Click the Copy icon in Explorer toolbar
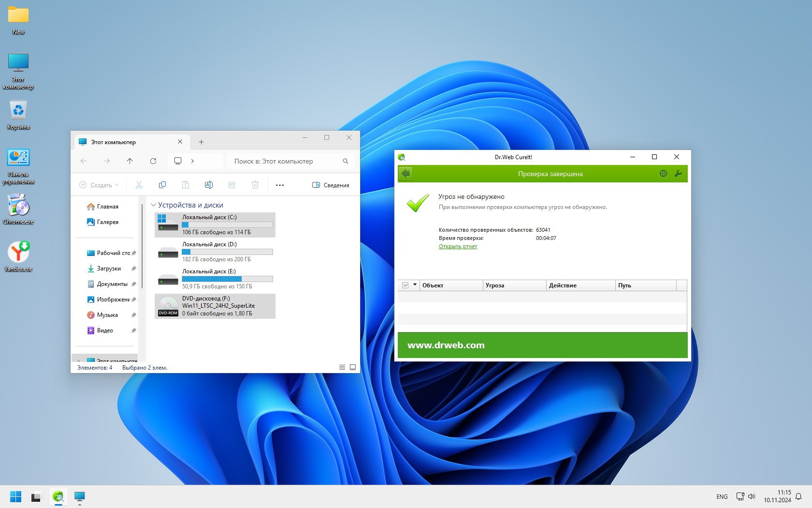Image resolution: width=812 pixels, height=508 pixels. pyautogui.click(x=162, y=185)
